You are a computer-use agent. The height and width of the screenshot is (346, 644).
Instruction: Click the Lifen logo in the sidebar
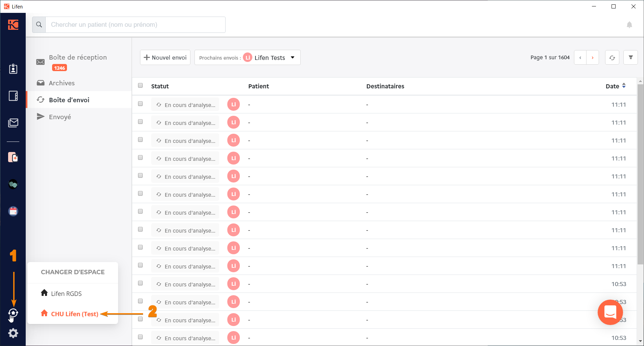[x=13, y=25]
